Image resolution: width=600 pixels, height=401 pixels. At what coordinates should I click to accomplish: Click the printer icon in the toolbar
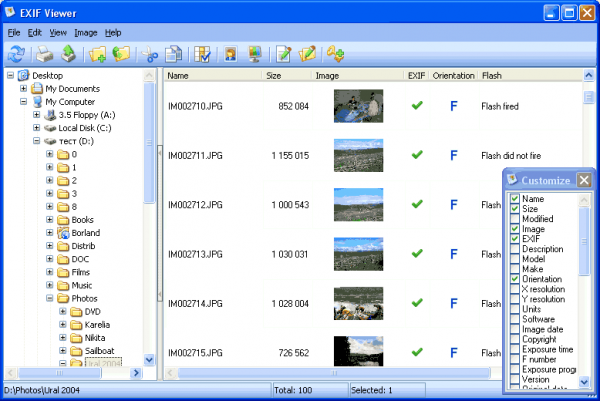point(45,55)
